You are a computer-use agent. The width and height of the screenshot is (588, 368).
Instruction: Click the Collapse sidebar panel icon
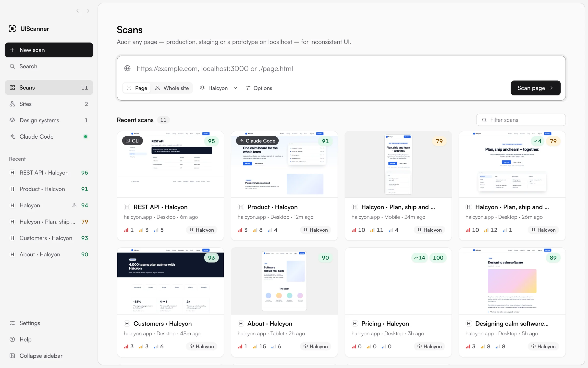(x=12, y=356)
